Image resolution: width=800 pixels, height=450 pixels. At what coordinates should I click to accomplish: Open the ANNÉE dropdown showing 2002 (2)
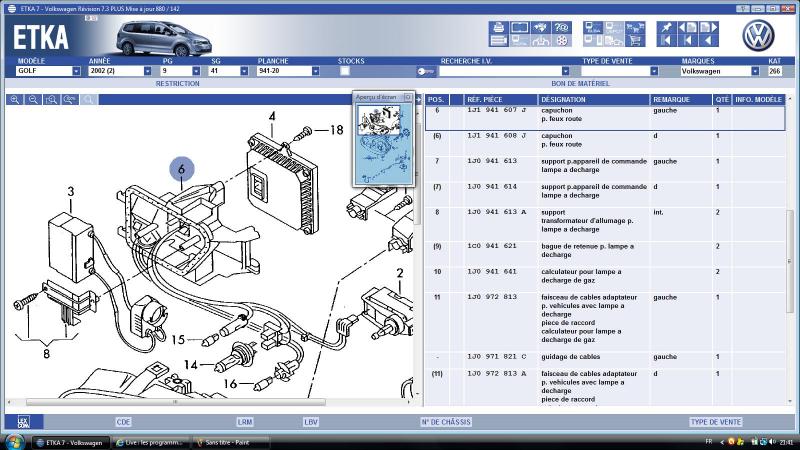click(147, 71)
